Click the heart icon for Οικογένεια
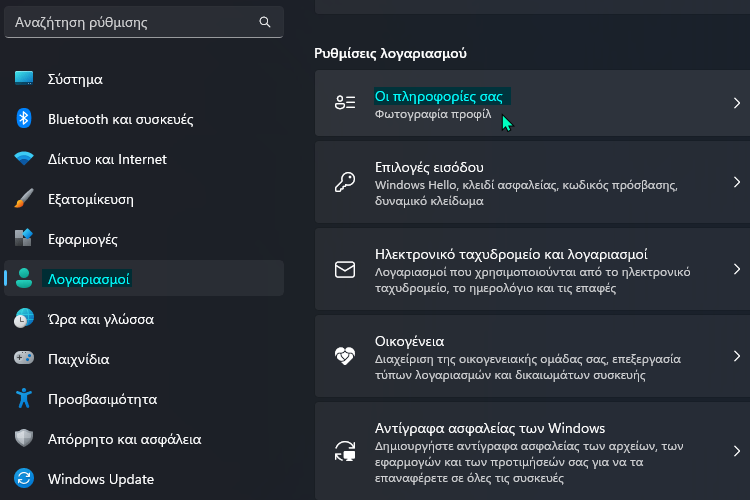750x500 pixels. [x=345, y=356]
